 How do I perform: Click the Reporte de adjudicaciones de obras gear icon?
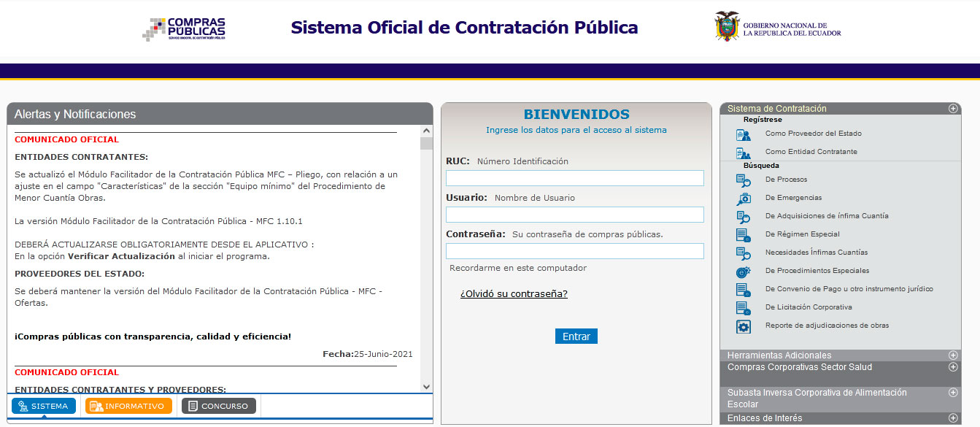tap(743, 326)
